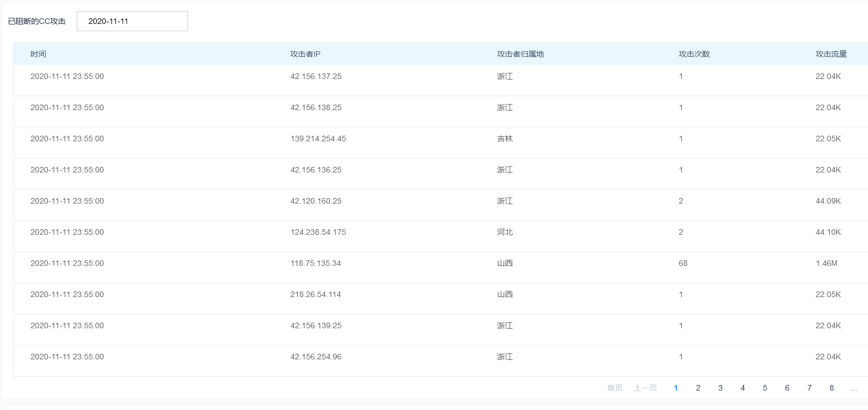Click timestamp in the 42.156.137.25 row
This screenshot has height=410, width=868.
(67, 76)
